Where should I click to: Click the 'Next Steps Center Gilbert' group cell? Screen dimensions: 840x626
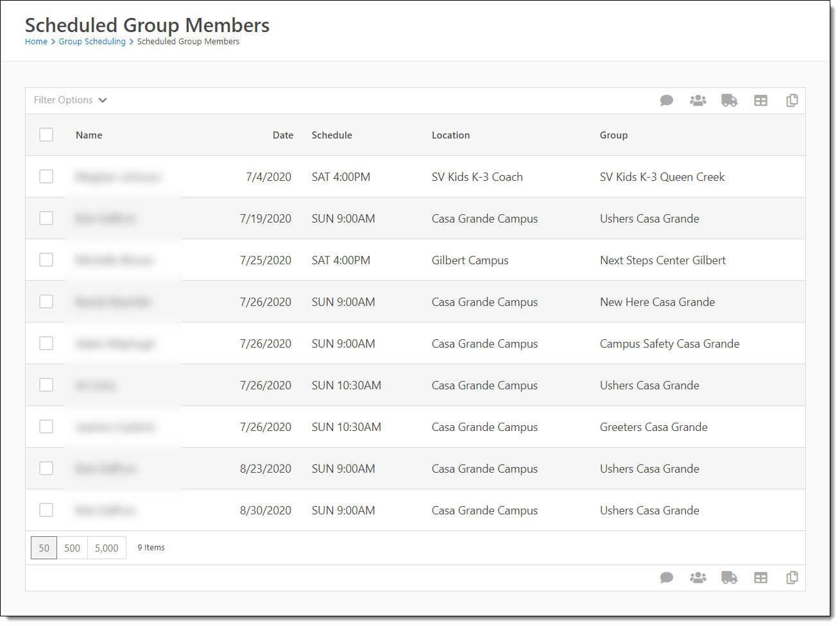tap(663, 260)
